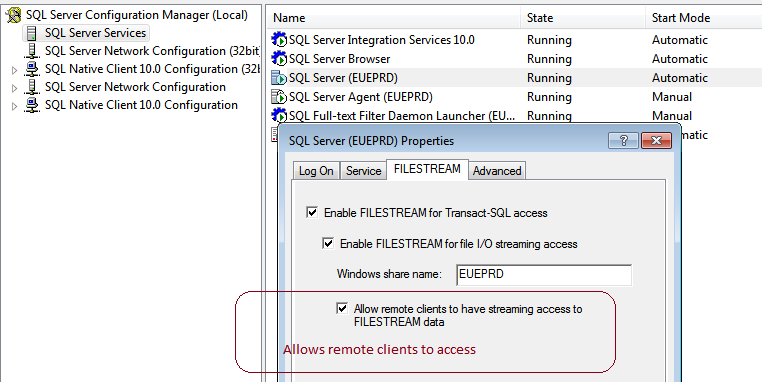Uncheck Enable FILESTREAM for Transact-SQL access
This screenshot has width=762, height=382.
[312, 212]
